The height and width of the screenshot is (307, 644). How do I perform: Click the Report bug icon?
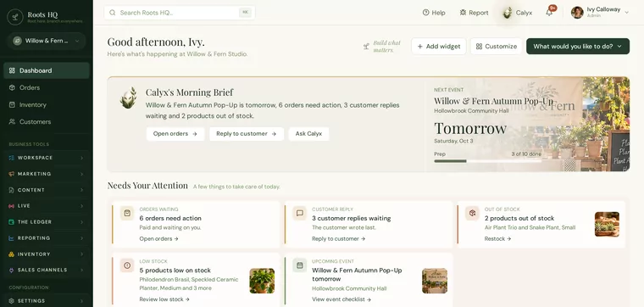coord(463,13)
